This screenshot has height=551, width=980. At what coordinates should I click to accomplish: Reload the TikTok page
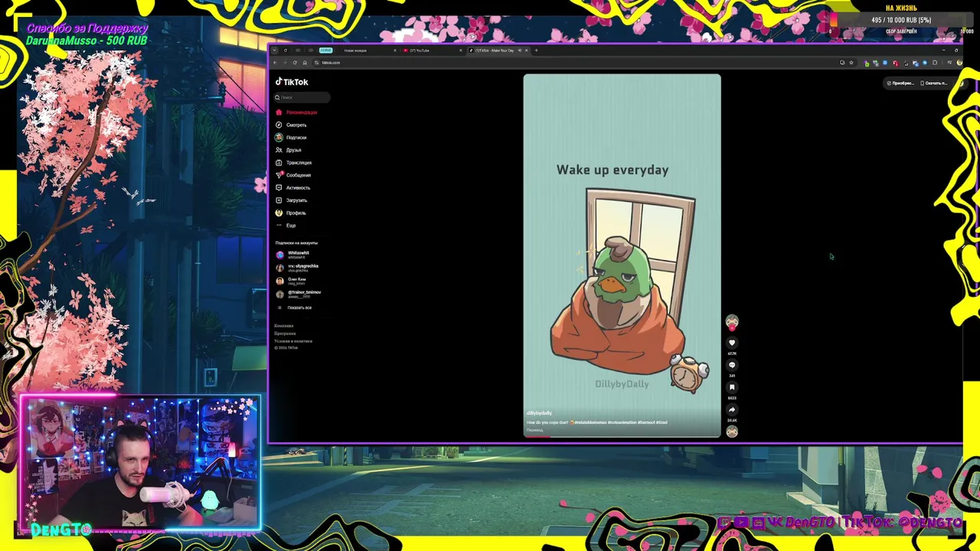[295, 63]
